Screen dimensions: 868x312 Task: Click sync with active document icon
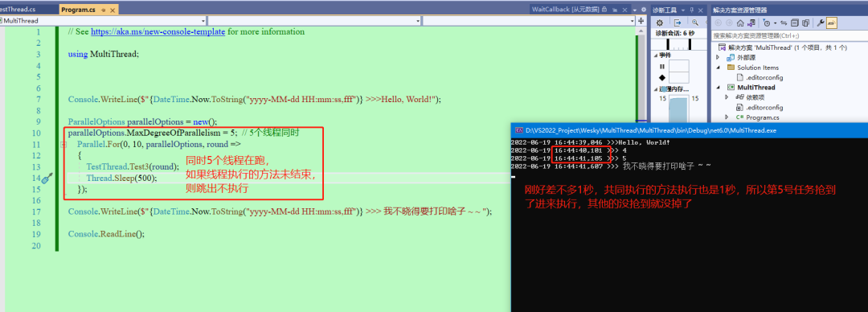784,23
